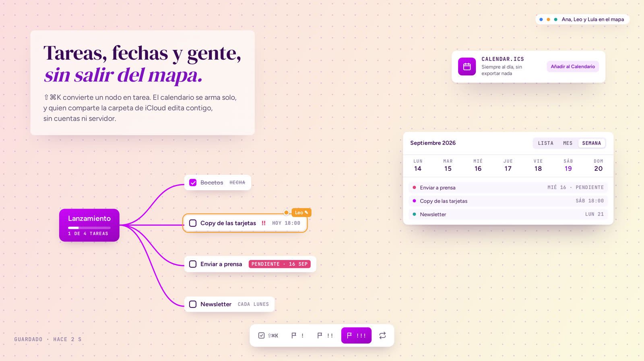Set medium priority with the double-exclamation flag
This screenshot has width=644, height=361.
point(325,335)
